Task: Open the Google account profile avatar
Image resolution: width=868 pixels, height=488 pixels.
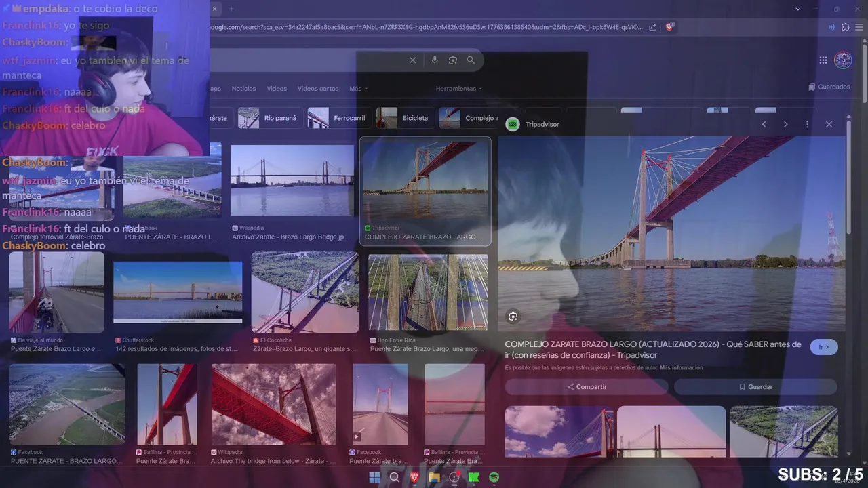Action: 843,60
